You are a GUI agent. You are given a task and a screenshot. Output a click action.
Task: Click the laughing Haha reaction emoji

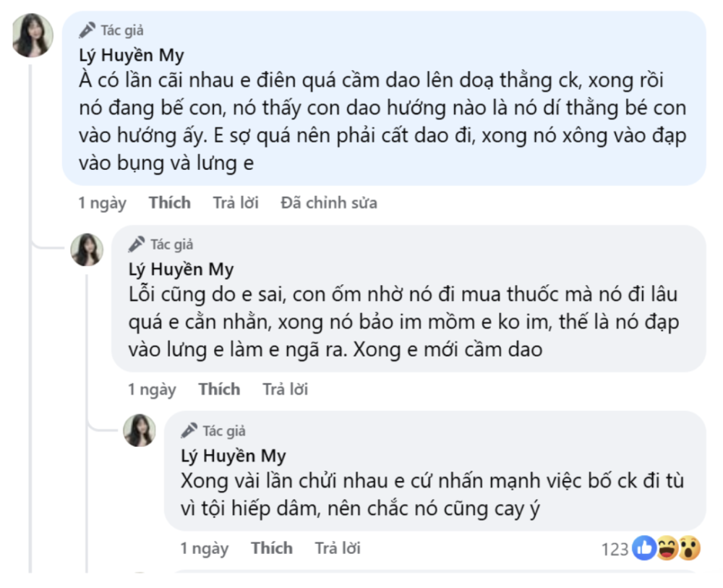coord(666,549)
